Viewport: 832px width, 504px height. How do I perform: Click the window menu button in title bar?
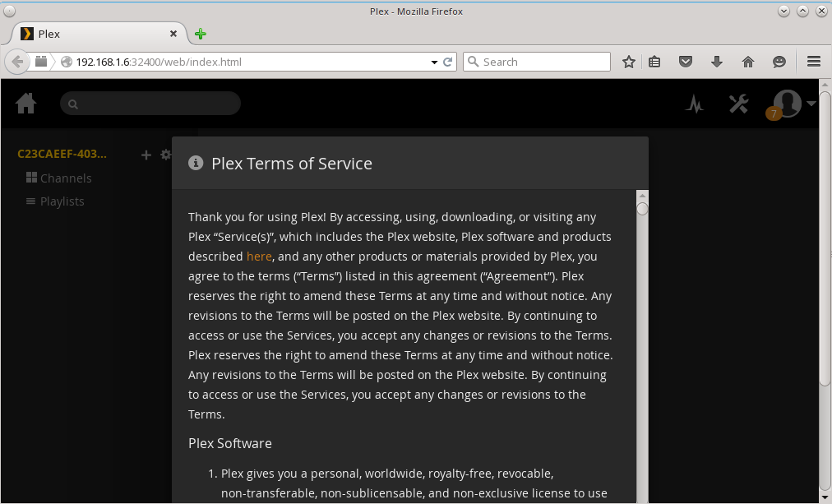pyautogui.click(x=10, y=12)
